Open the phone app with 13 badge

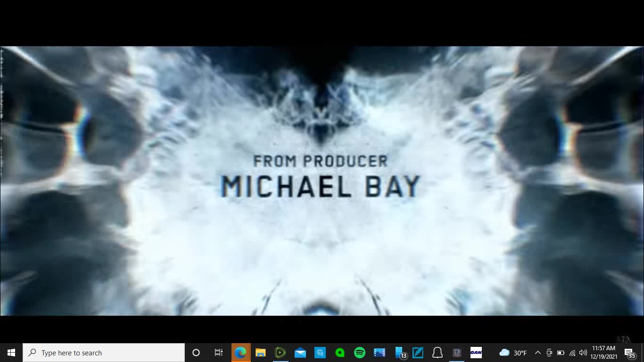click(x=400, y=353)
